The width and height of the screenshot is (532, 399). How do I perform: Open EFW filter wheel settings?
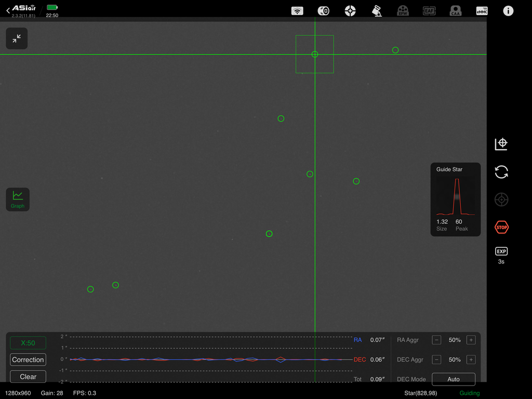[x=403, y=11]
